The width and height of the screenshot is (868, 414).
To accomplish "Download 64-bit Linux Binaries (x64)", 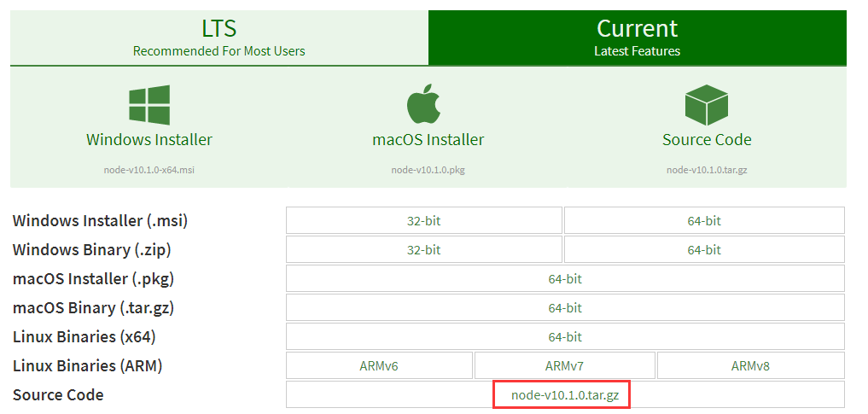I will [x=565, y=336].
